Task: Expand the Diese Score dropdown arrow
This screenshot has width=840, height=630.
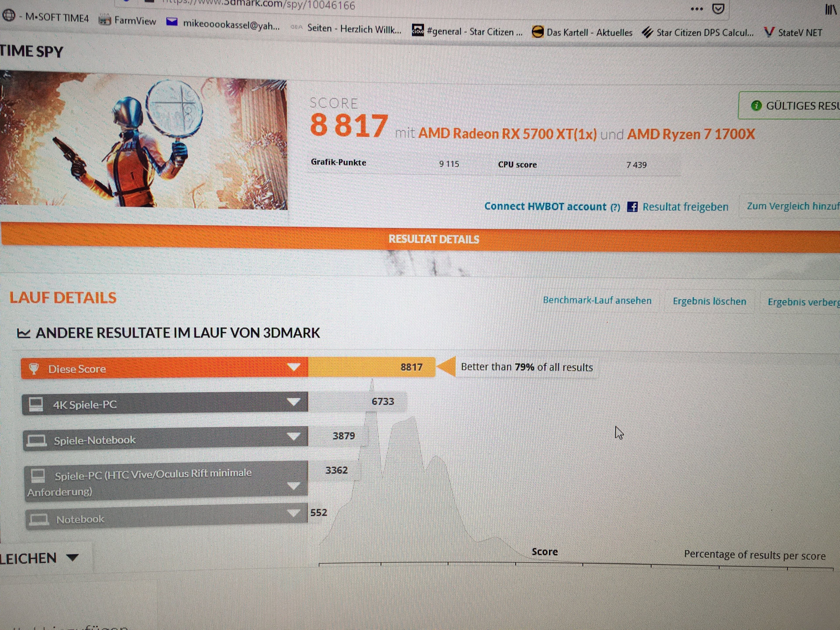Action: click(x=294, y=367)
